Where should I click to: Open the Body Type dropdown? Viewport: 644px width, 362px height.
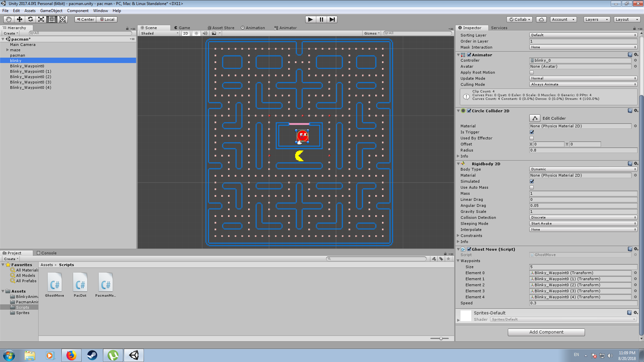583,169
